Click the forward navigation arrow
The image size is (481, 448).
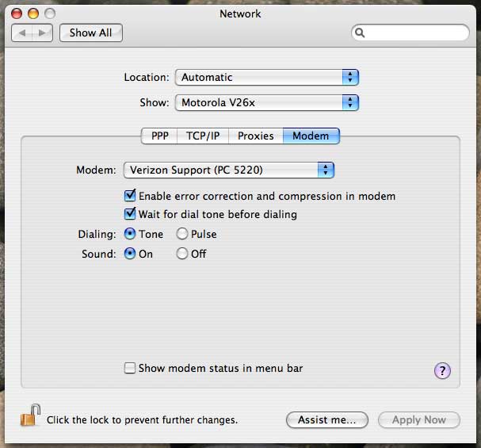coord(42,33)
